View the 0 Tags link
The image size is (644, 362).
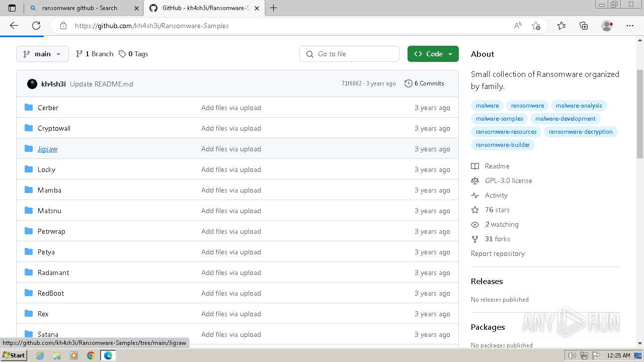pyautogui.click(x=133, y=54)
